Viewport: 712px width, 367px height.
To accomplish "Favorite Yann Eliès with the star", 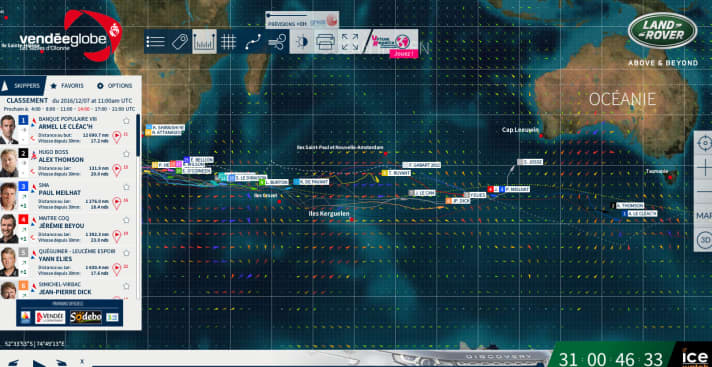I will click(x=126, y=253).
